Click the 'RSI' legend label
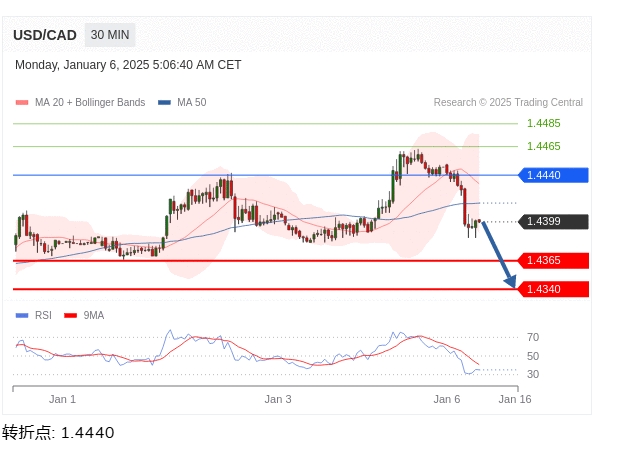The width and height of the screenshot is (637, 456). click(43, 315)
